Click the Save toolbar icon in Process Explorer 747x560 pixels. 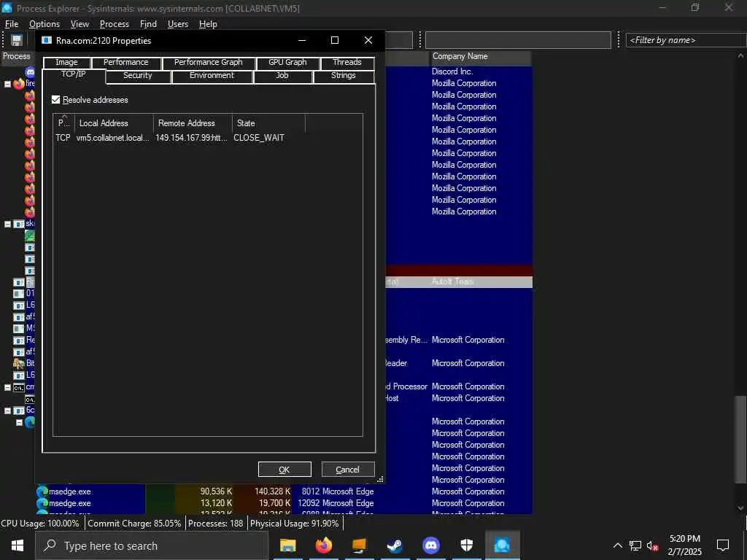(17, 41)
